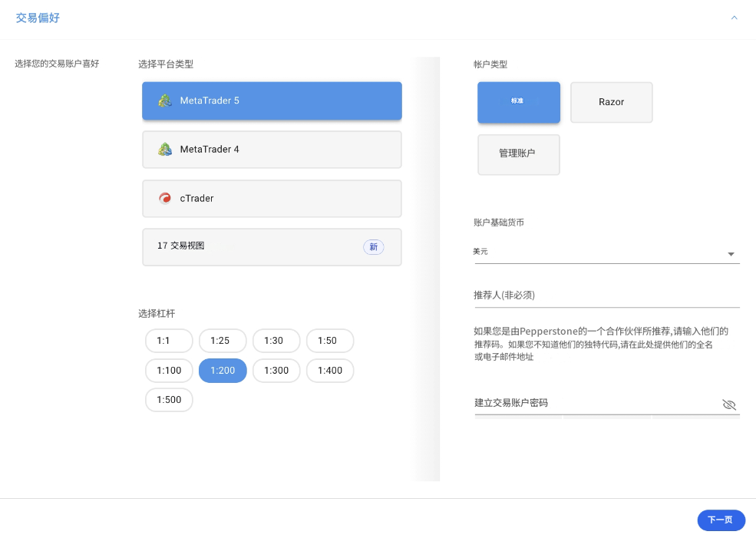Select leverage 1:100
This screenshot has width=756, height=538.
pos(169,371)
